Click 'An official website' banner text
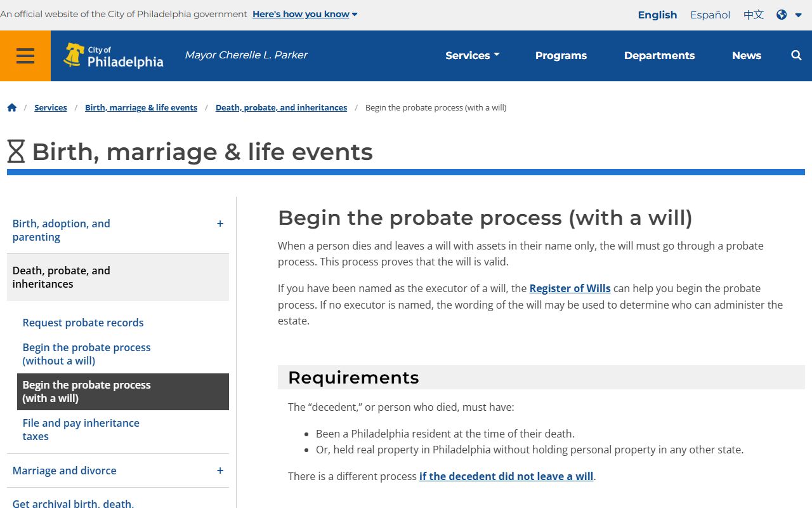 coord(124,14)
